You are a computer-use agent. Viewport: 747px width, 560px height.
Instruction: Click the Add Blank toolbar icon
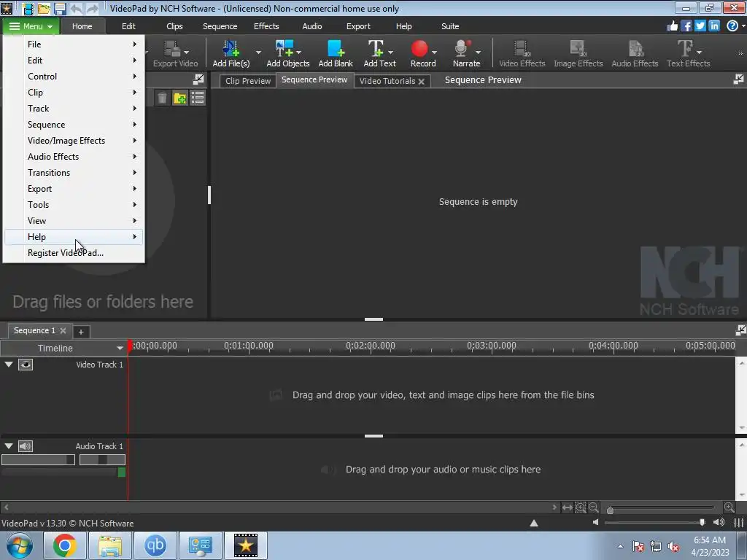[x=336, y=52]
